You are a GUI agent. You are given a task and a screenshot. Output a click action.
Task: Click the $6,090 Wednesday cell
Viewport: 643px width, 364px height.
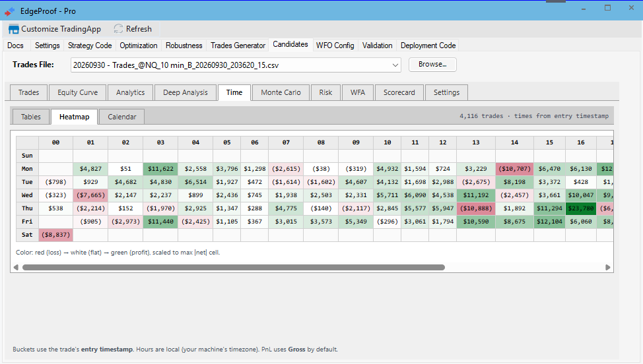pos(415,195)
